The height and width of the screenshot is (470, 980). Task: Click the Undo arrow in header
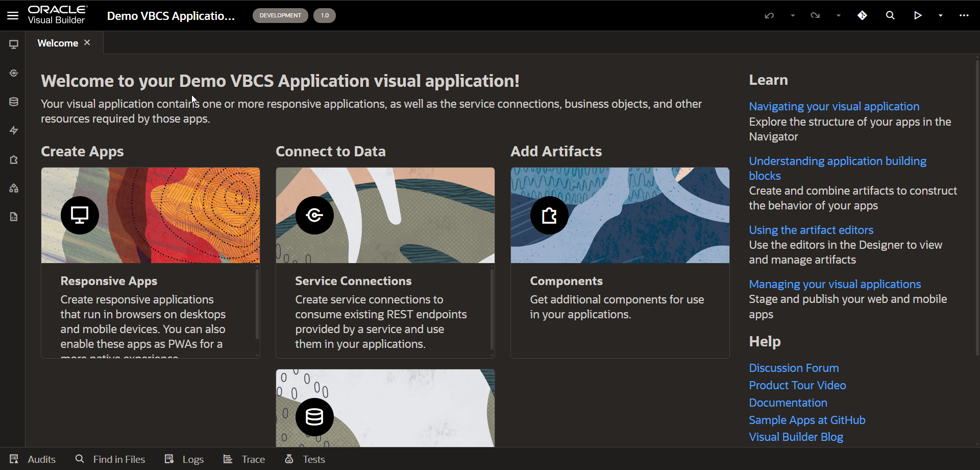(769, 16)
